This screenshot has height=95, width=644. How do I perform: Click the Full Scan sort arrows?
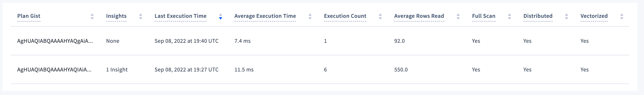[509, 16]
